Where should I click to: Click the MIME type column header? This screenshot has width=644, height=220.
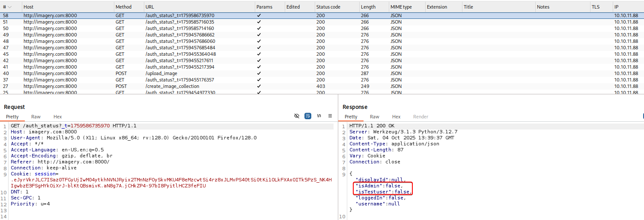401,7
